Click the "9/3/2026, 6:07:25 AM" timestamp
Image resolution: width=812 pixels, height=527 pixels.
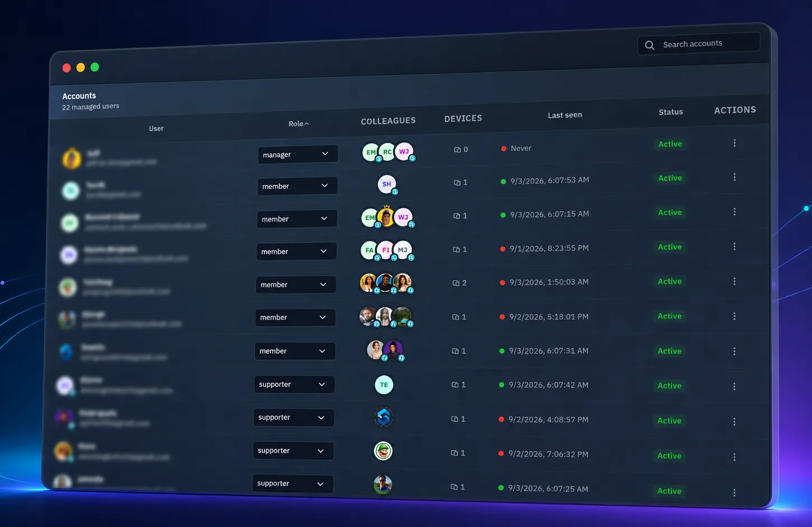tap(548, 488)
